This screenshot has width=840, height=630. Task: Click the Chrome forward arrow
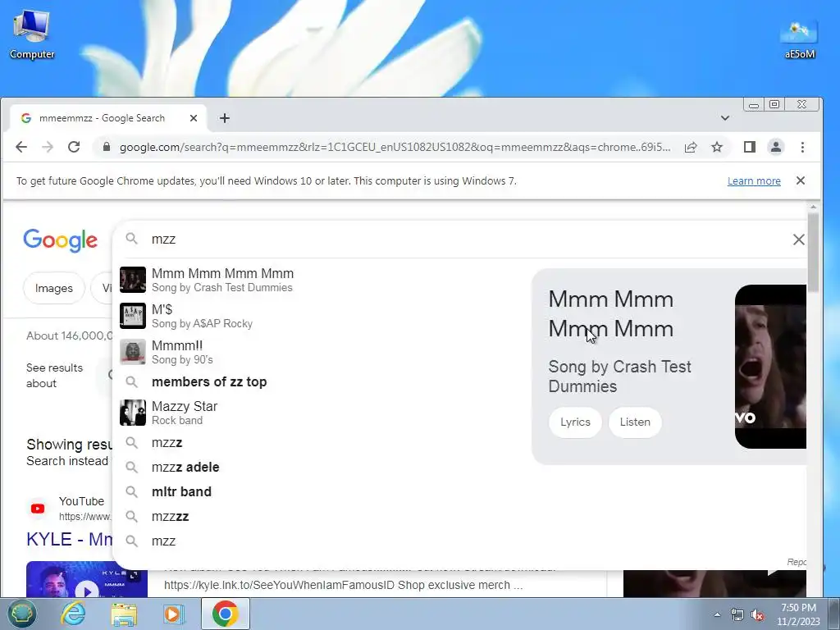coord(48,147)
